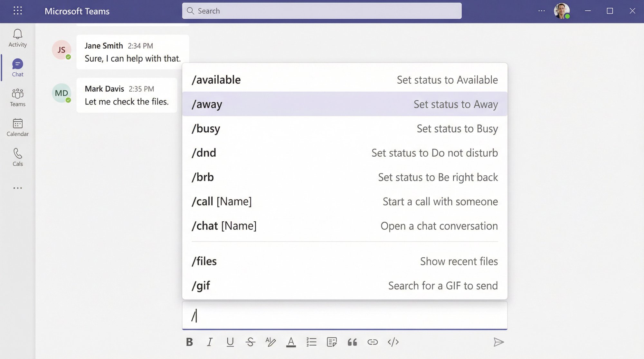This screenshot has width=644, height=359.
Task: Search for a GIF with /gif
Action: tap(344, 285)
